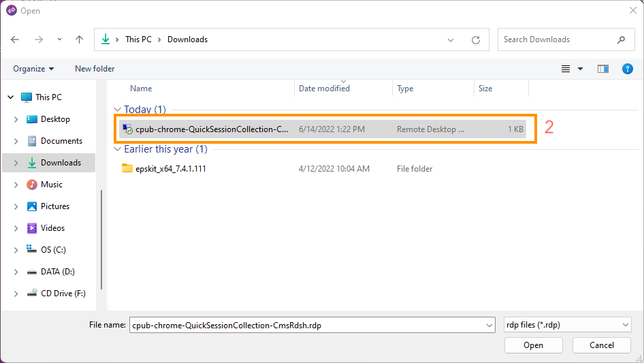Create a New folder
This screenshot has width=644, height=363.
[95, 69]
